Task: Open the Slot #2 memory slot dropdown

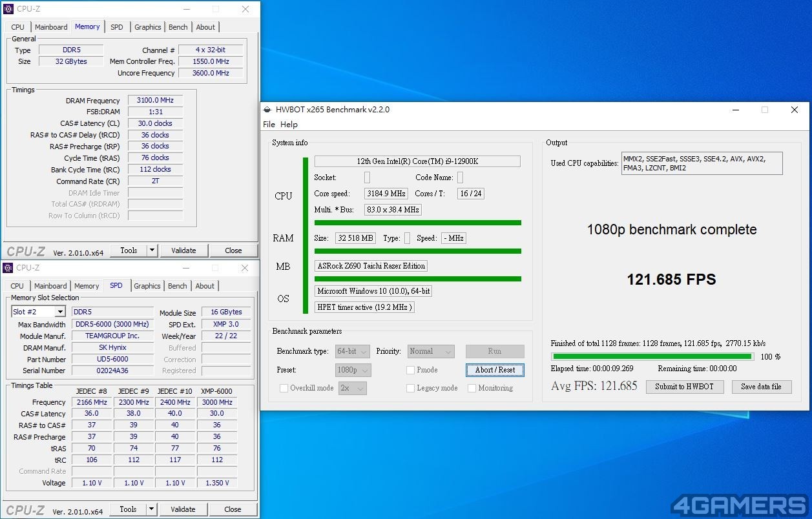Action: [38, 312]
